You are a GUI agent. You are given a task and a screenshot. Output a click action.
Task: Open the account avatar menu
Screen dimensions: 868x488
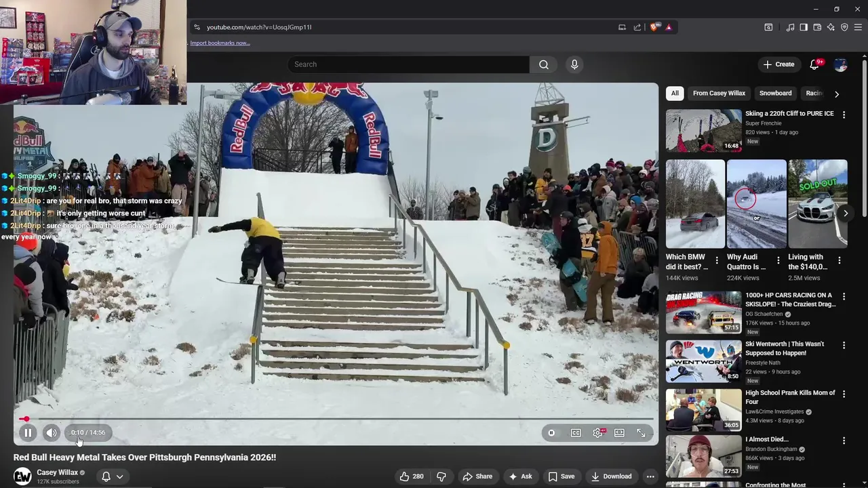(841, 64)
